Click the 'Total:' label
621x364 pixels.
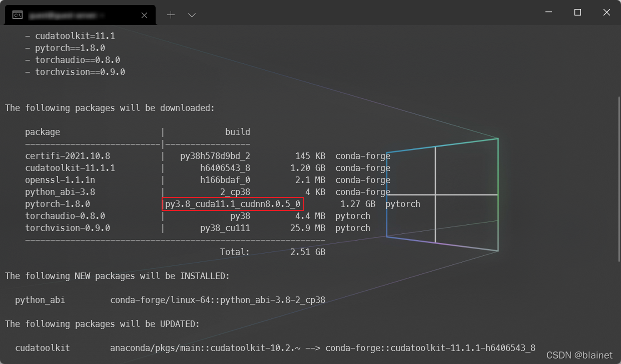point(235,252)
